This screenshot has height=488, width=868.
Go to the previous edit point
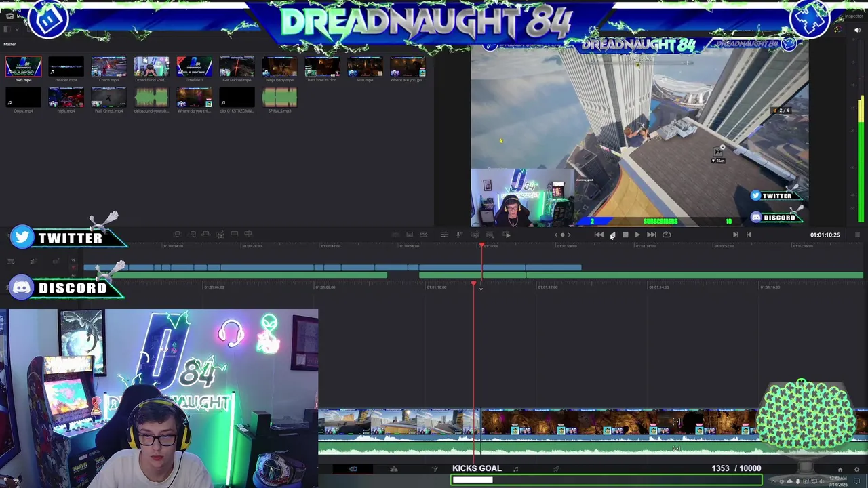[x=749, y=235]
